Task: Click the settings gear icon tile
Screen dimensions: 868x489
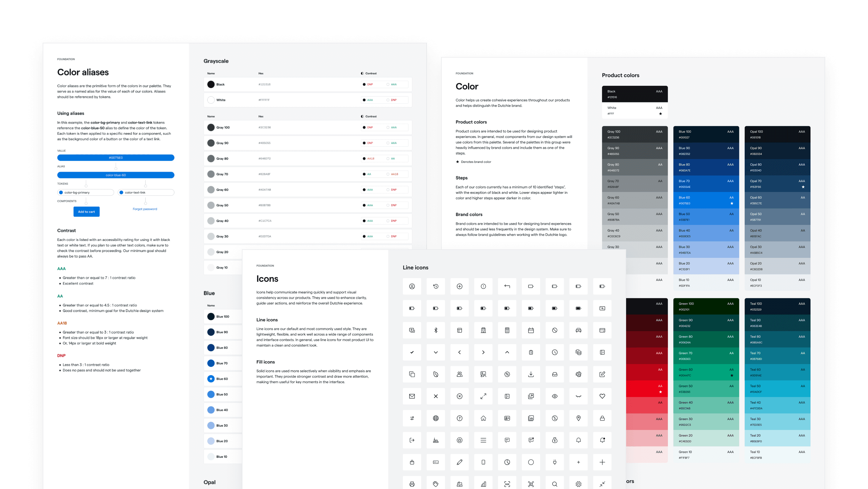Action: pyautogui.click(x=578, y=483)
